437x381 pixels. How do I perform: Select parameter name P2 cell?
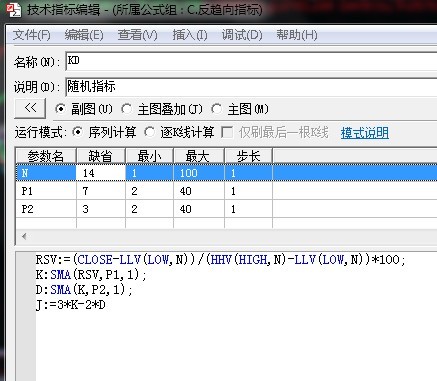(x=46, y=209)
